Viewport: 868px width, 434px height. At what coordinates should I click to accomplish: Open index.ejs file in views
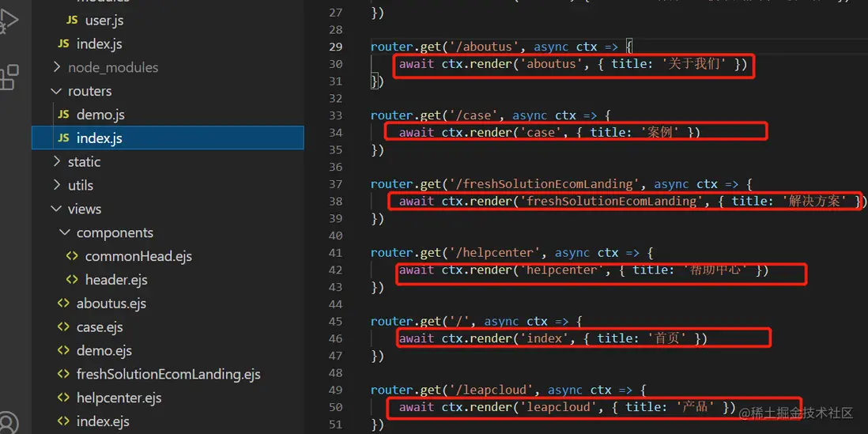pos(103,422)
